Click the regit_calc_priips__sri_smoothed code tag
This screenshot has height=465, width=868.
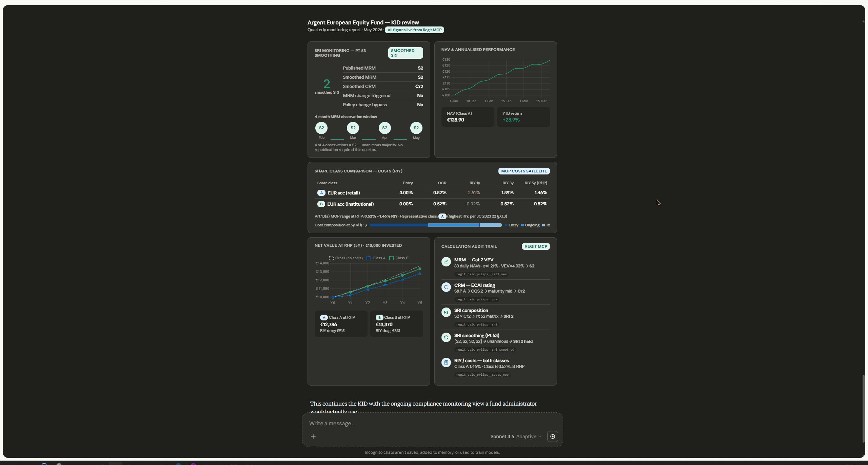485,350
